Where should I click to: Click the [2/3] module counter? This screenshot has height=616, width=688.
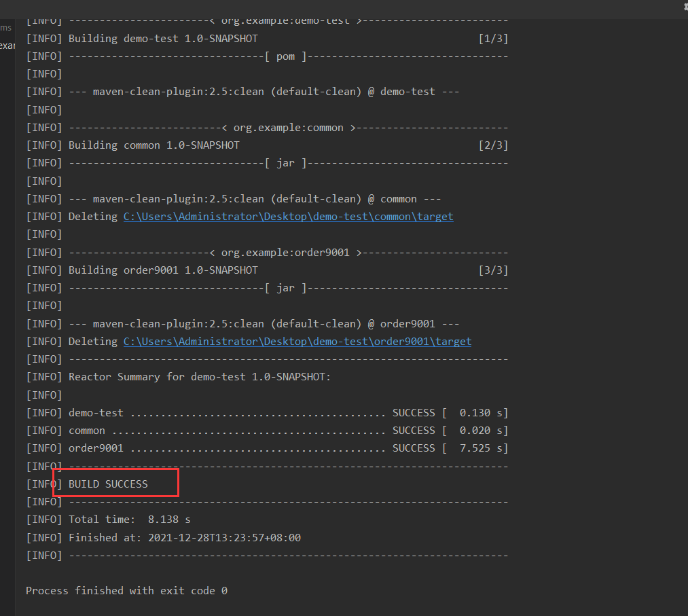coord(493,145)
